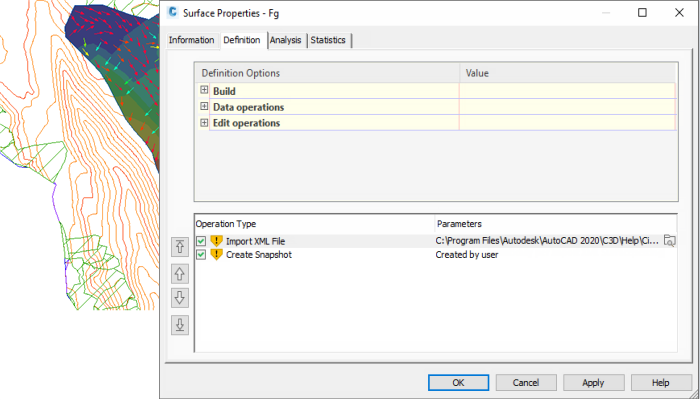700x400 pixels.
Task: Click the move-to-bottom arrow button
Action: (x=180, y=324)
